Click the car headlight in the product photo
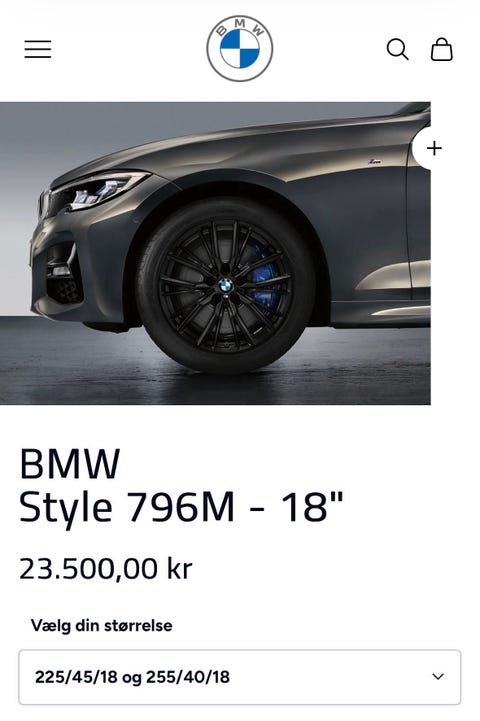Screen dimensions: 480x721 [x=99, y=190]
